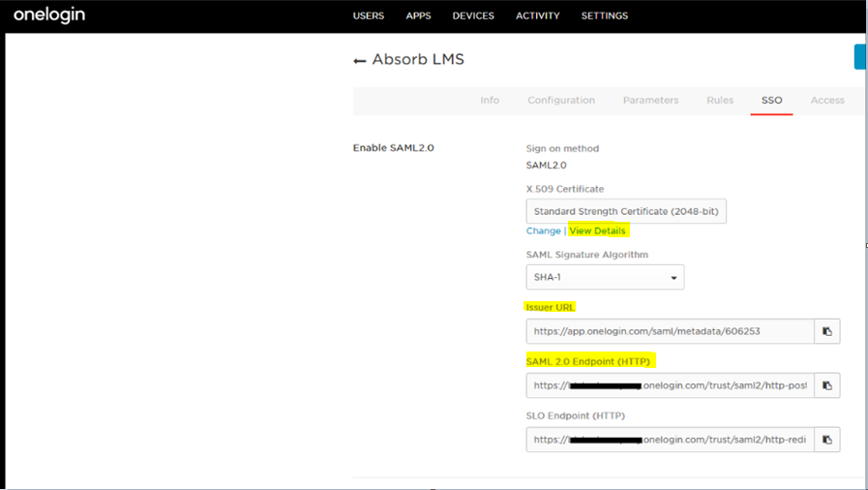Switch to the Rules tab
Screen dimensions: 868x490
720,100
